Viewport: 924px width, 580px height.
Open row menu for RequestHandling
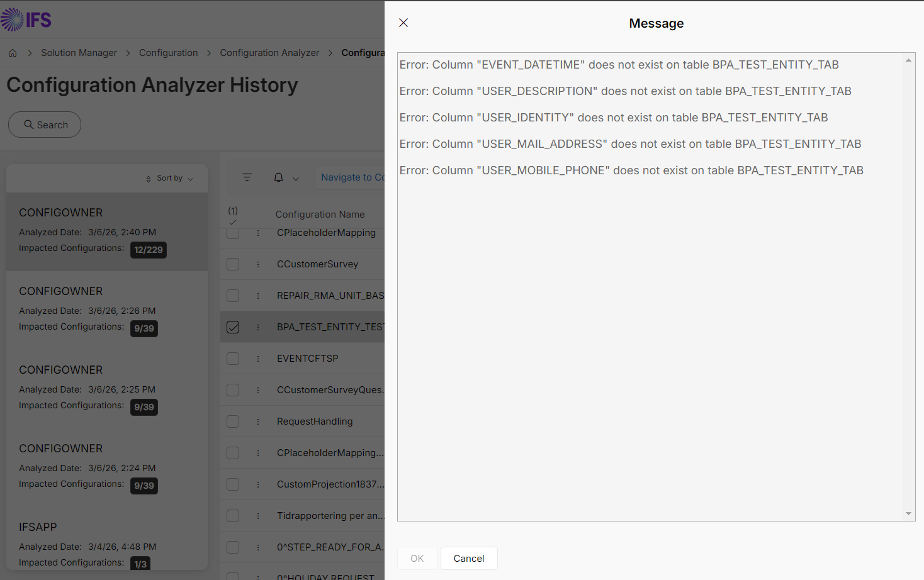pos(258,421)
